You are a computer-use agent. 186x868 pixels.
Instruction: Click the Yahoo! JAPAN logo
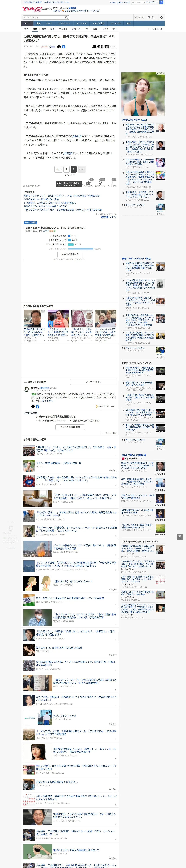32,9
